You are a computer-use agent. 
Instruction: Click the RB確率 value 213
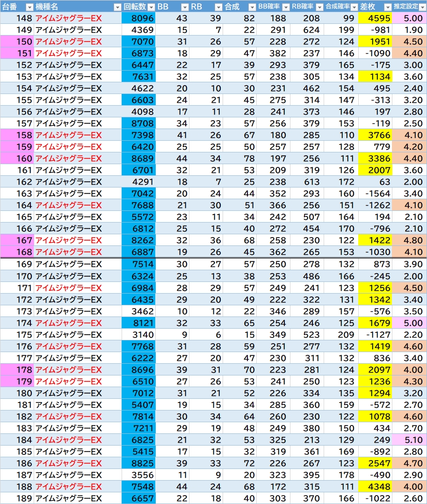[x=307, y=439]
